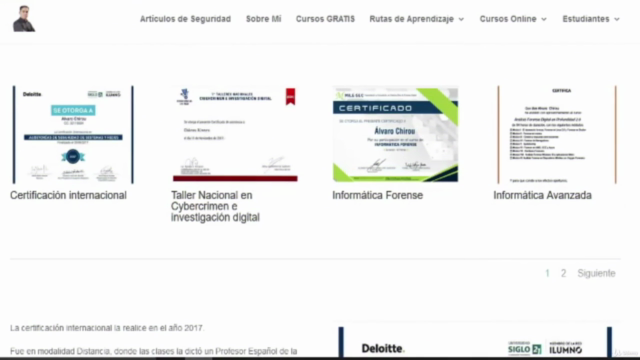This screenshot has height=360, width=640.
Task: Click the Deloitte logo on bottom certificate
Action: tap(383, 348)
